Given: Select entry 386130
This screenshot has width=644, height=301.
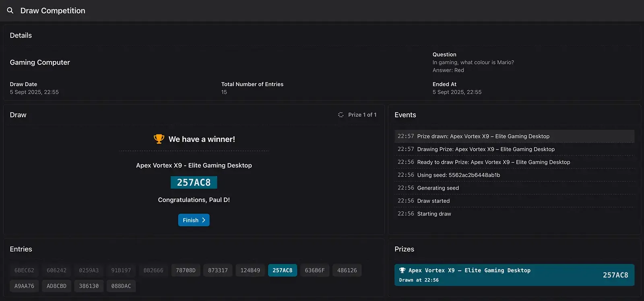Looking at the screenshot, I should coord(89,286).
